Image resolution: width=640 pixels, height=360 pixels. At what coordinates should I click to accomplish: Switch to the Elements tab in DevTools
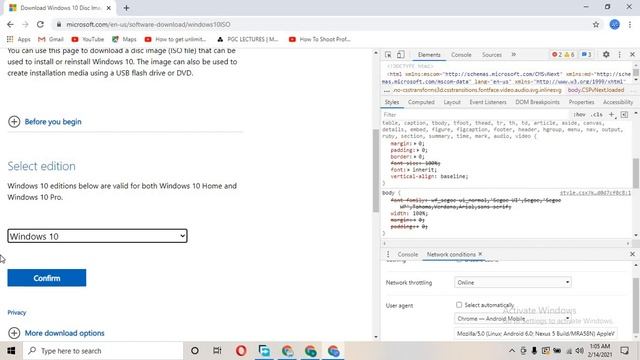[x=429, y=55]
